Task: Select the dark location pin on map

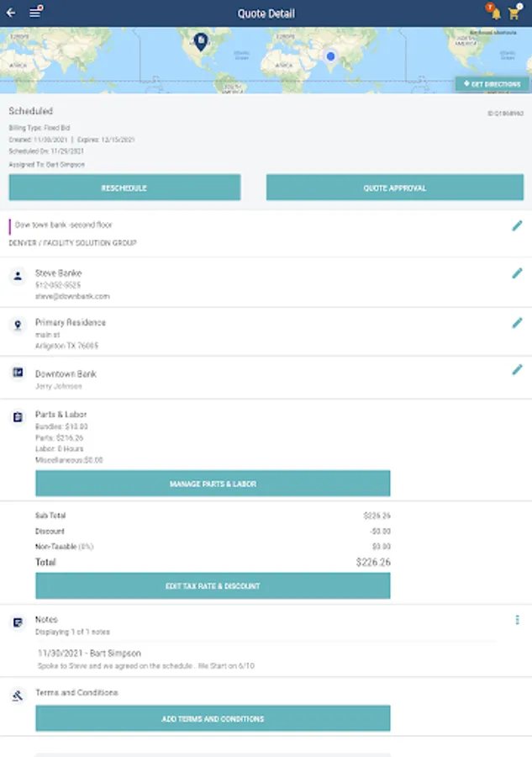Action: tap(201, 40)
